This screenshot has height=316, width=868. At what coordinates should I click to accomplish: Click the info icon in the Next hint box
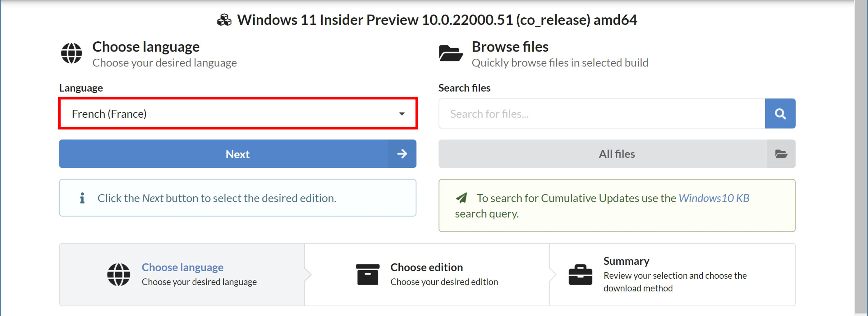tap(82, 198)
